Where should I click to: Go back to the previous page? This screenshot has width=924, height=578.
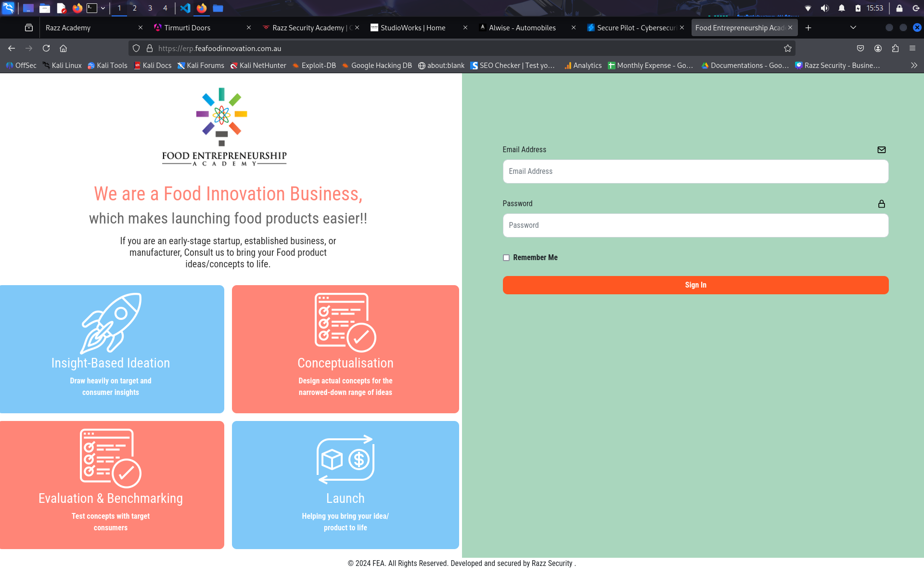pyautogui.click(x=12, y=48)
